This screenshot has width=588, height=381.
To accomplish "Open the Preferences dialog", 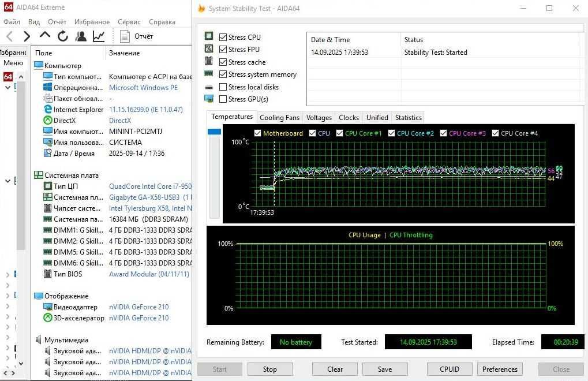I will (x=500, y=369).
